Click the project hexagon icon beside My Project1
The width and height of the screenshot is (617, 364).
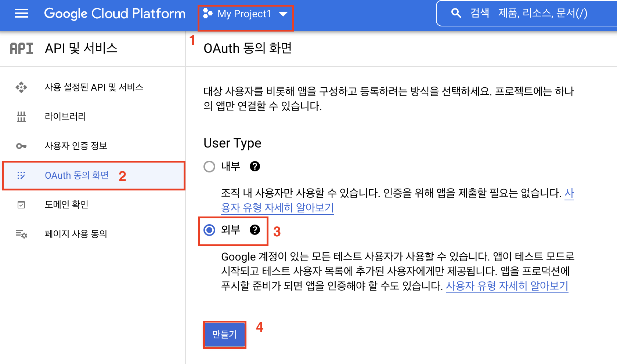[208, 14]
